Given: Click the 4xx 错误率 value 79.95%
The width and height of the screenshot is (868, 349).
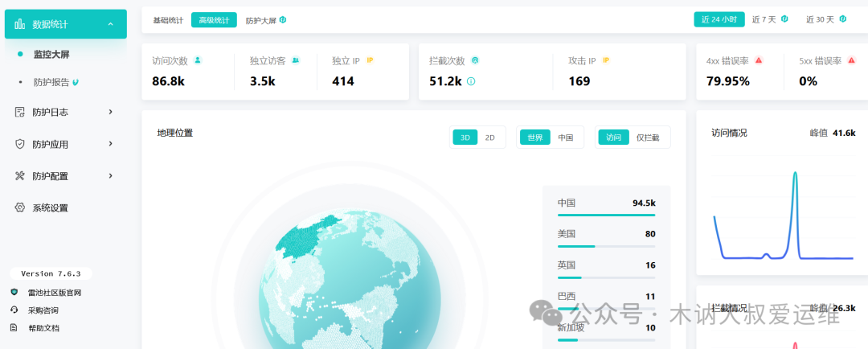Looking at the screenshot, I should (728, 81).
